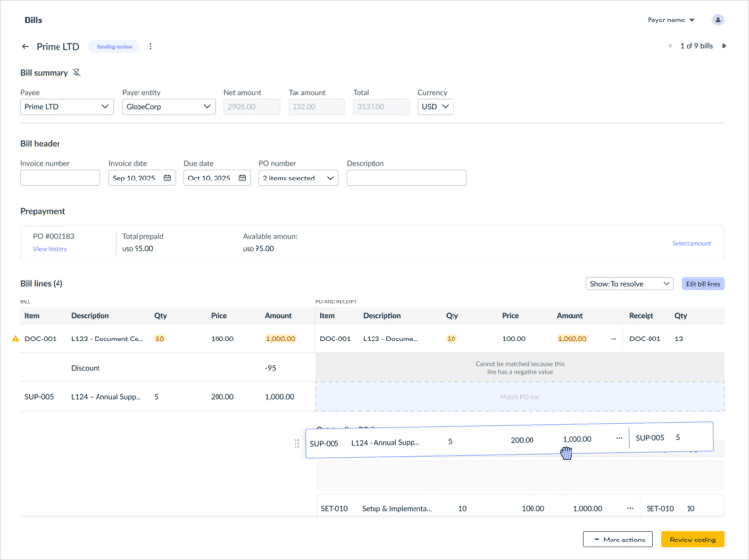Image resolution: width=749 pixels, height=560 pixels.
Task: Click the warning icon on DOC-001 line
Action: [15, 339]
